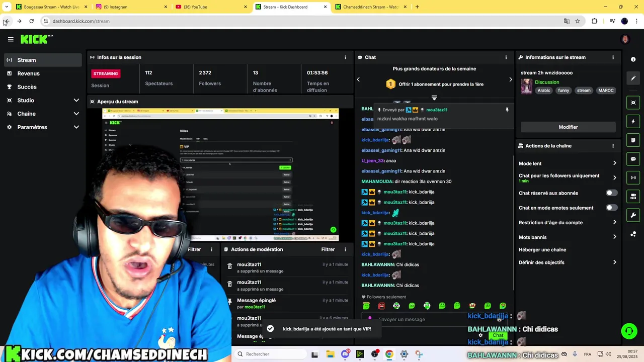This screenshot has height=362, width=644.
Task: Open Discussion category link
Action: (547, 82)
